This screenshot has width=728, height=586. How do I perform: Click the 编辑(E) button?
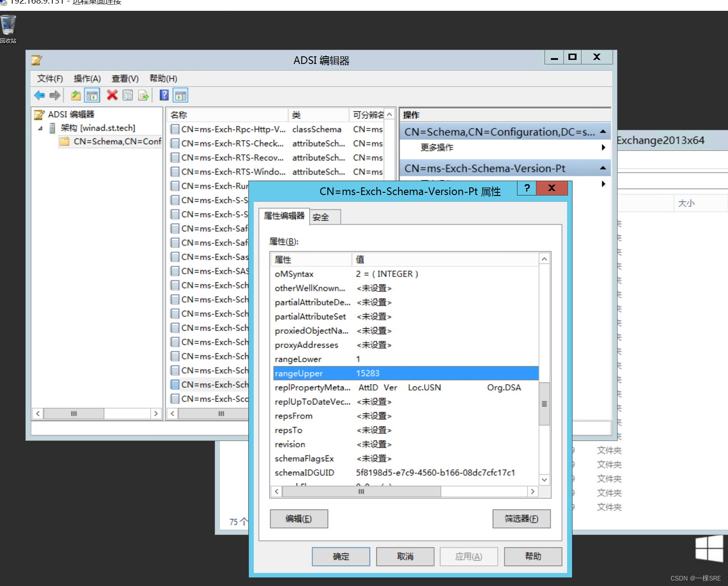pos(299,519)
